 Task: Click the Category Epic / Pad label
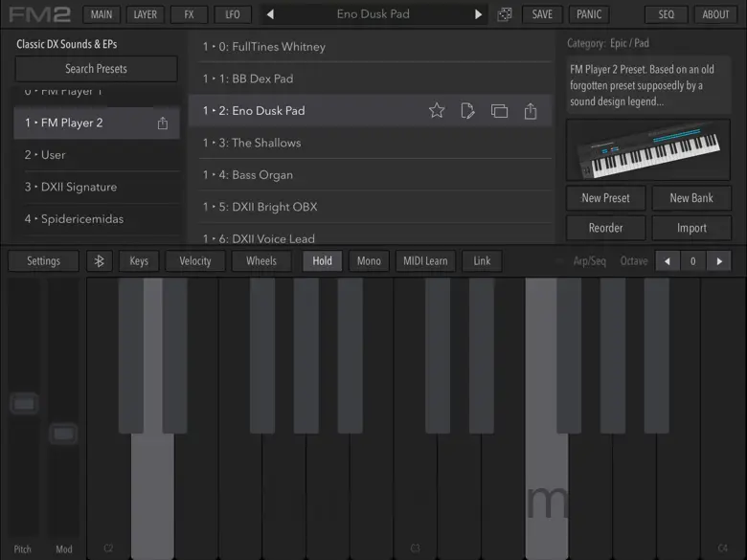[x=608, y=43]
